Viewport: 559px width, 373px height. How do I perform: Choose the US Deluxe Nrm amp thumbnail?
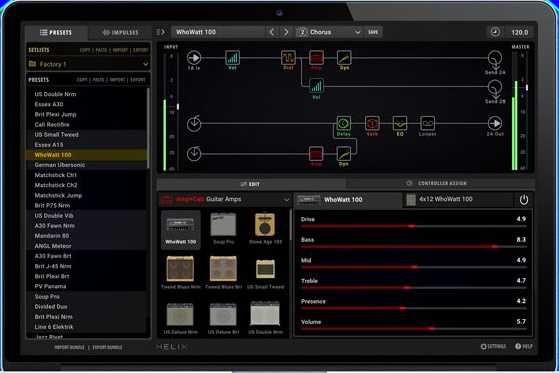[180, 318]
